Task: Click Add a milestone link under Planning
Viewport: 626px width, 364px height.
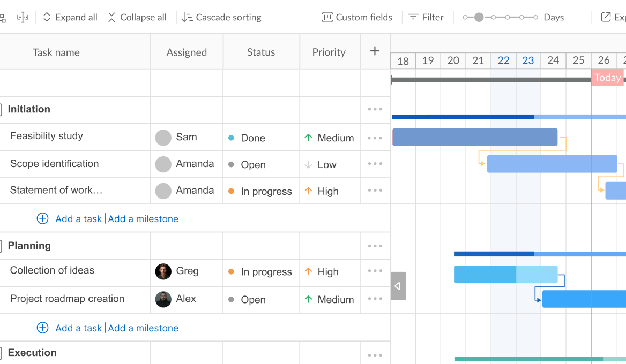Action: pyautogui.click(x=143, y=328)
